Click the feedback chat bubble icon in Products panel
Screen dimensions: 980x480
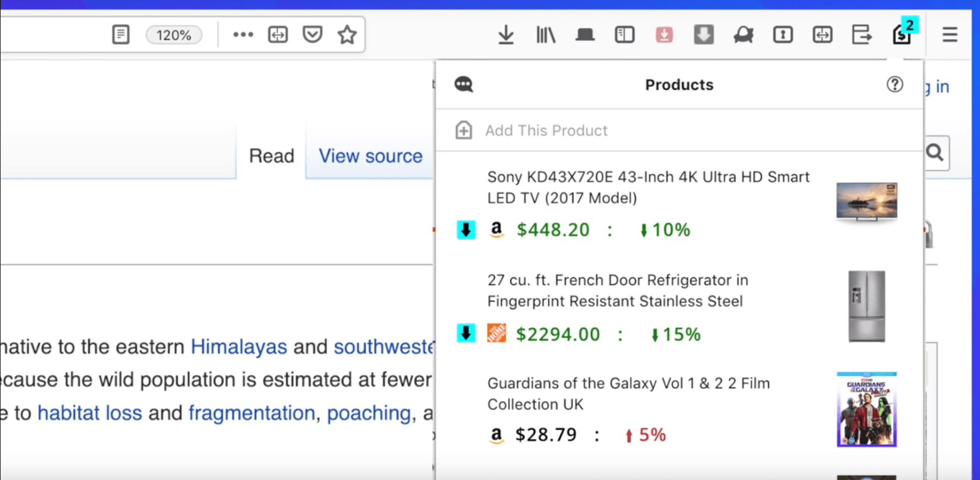464,85
